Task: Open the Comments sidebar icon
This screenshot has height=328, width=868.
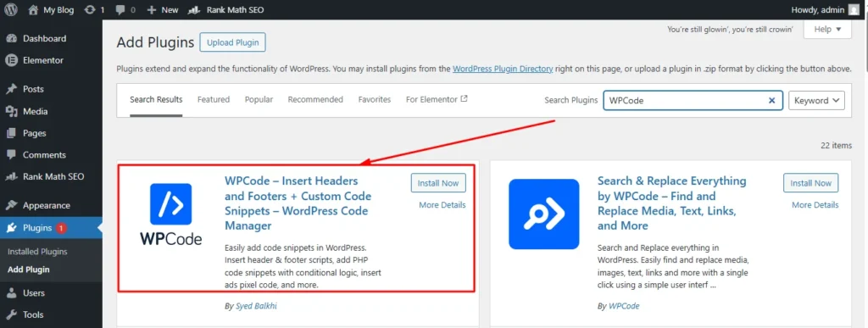Action: (x=11, y=155)
